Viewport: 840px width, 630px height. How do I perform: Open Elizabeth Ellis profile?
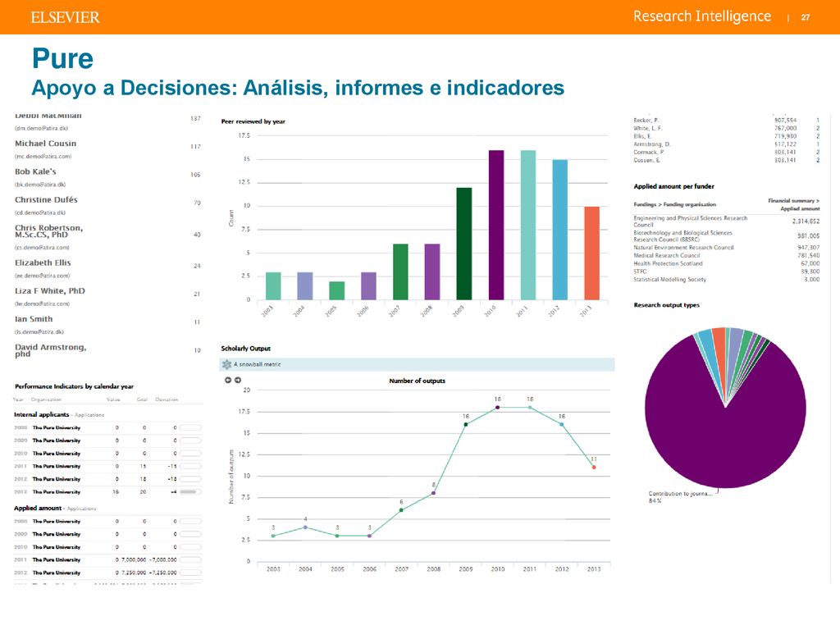43,262
